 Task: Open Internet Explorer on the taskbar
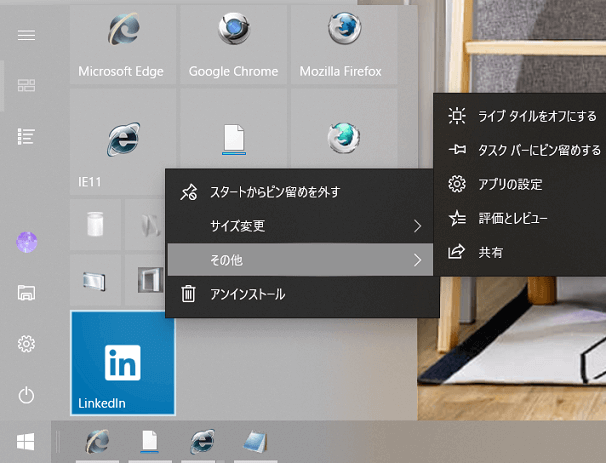pyautogui.click(x=203, y=441)
